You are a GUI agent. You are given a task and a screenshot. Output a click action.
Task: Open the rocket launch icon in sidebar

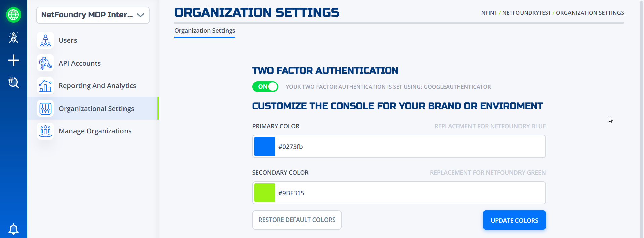(14, 37)
